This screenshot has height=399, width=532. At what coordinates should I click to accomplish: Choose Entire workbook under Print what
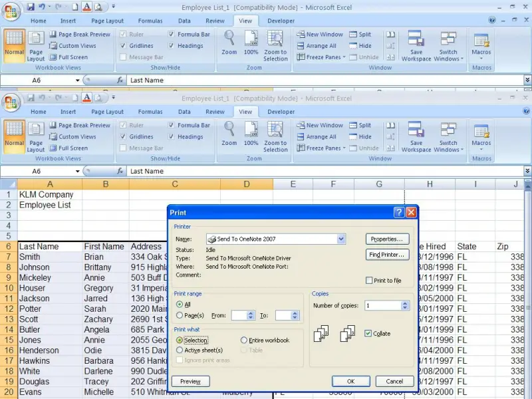point(243,340)
